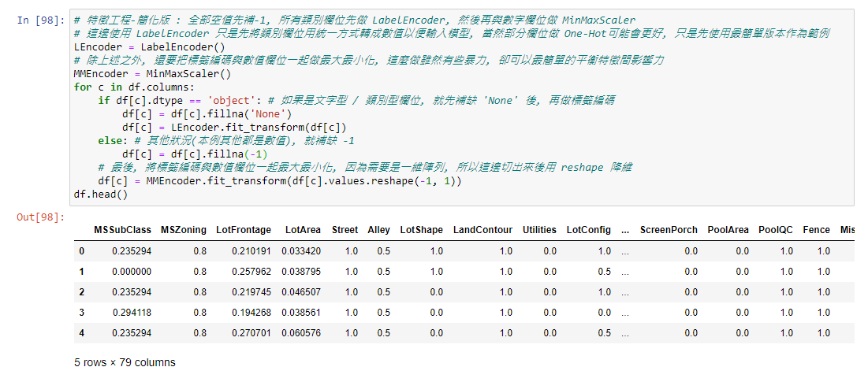
Task: Click the Utilities column header
Action: click(540, 230)
